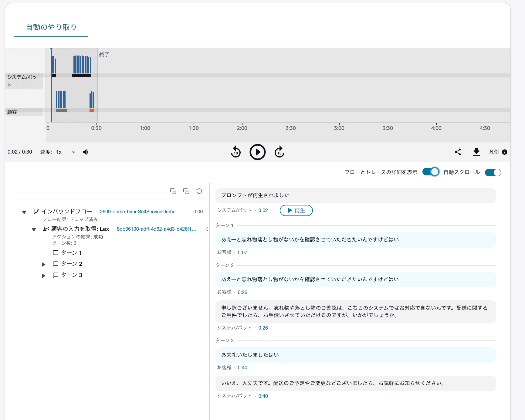Click the playhead position marker on timeline
Screen dimensions: 525x420
[51, 85]
